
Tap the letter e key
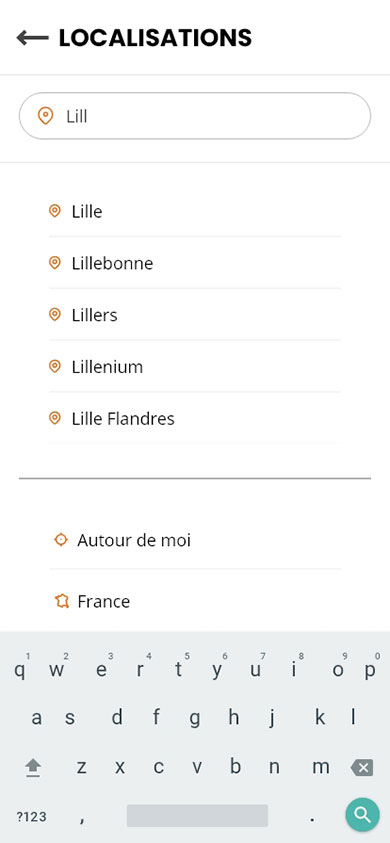point(102,670)
